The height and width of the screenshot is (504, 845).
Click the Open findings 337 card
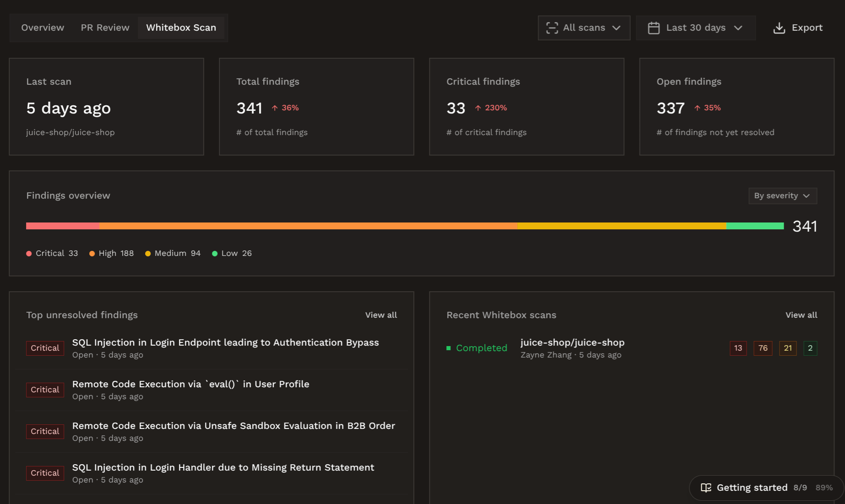click(x=737, y=107)
